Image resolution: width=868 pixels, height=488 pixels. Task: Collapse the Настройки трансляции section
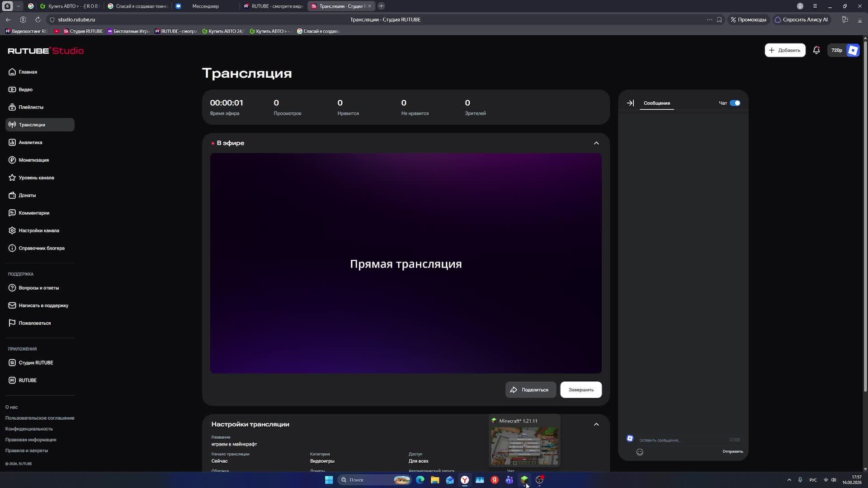pos(596,424)
